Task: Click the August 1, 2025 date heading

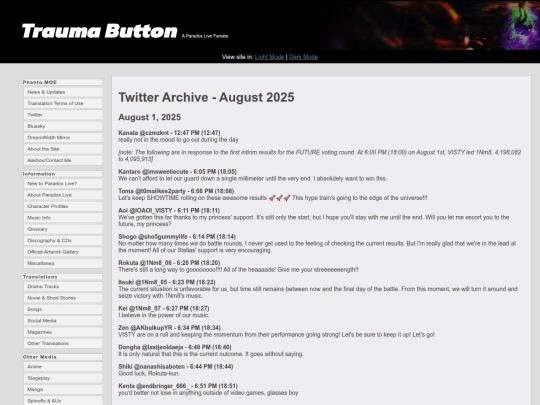Action: point(149,117)
